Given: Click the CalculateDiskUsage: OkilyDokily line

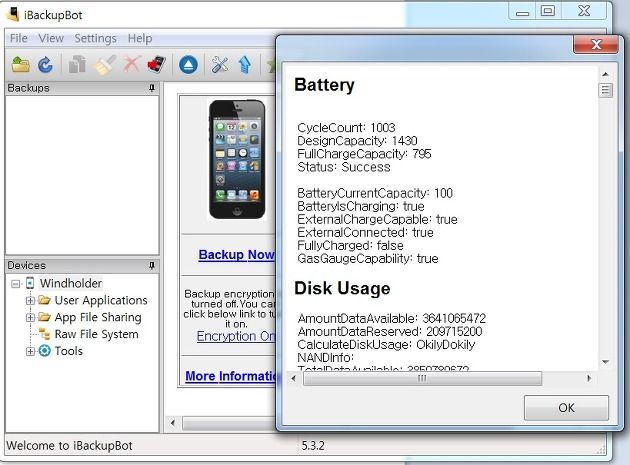Looking at the screenshot, I should pos(386,345).
